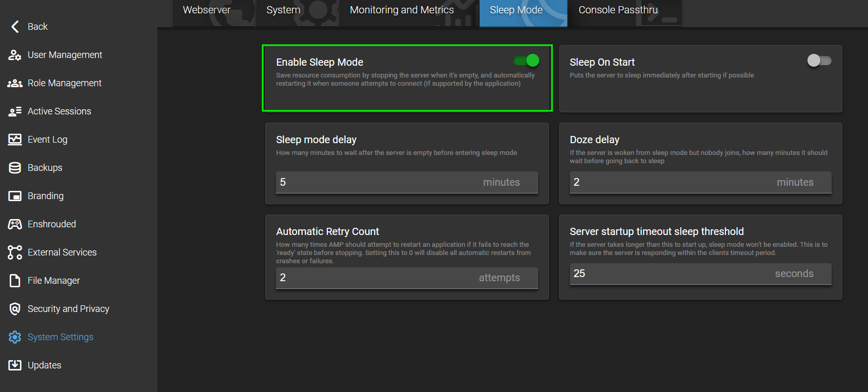Select the Enshrouded gamepad icon

tap(15, 224)
